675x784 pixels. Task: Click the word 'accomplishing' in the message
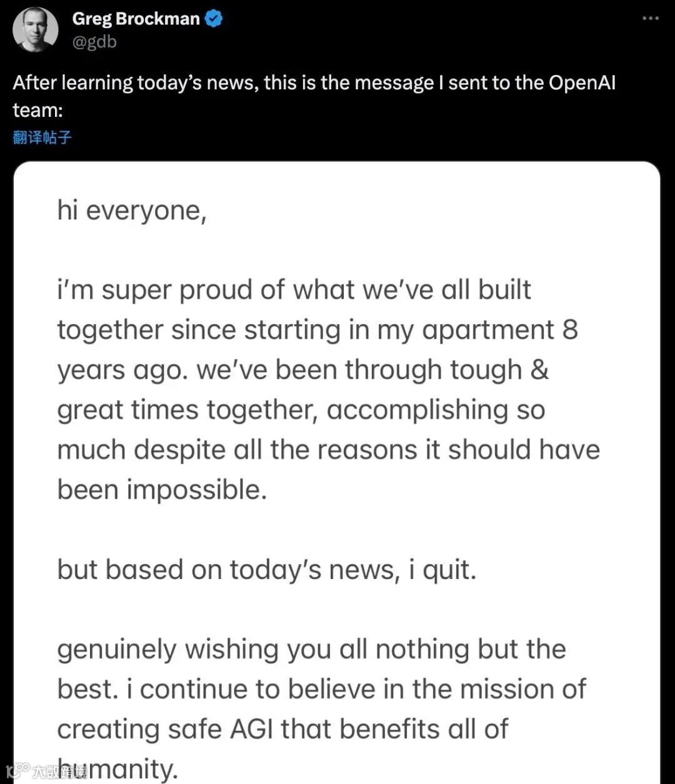coord(418,410)
